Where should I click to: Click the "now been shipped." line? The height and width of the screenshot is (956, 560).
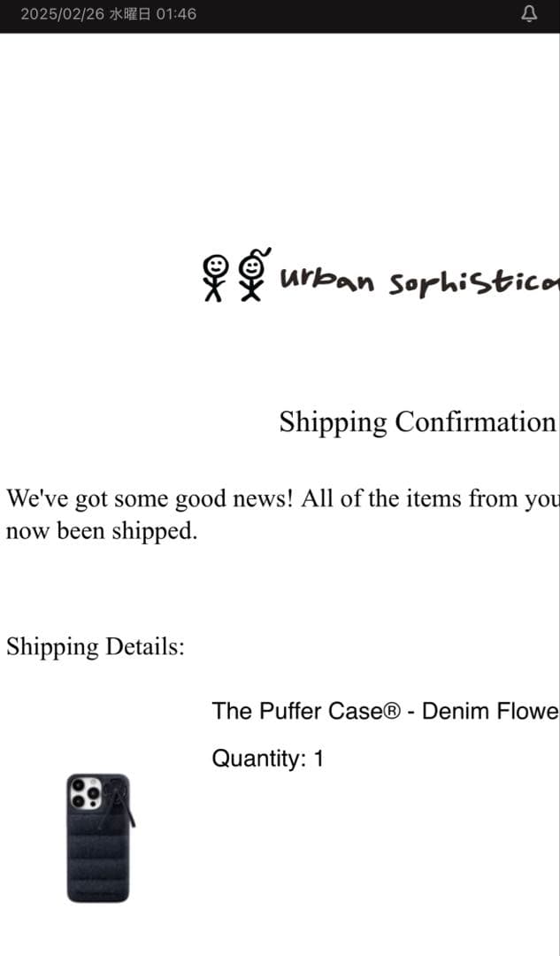coord(101,533)
